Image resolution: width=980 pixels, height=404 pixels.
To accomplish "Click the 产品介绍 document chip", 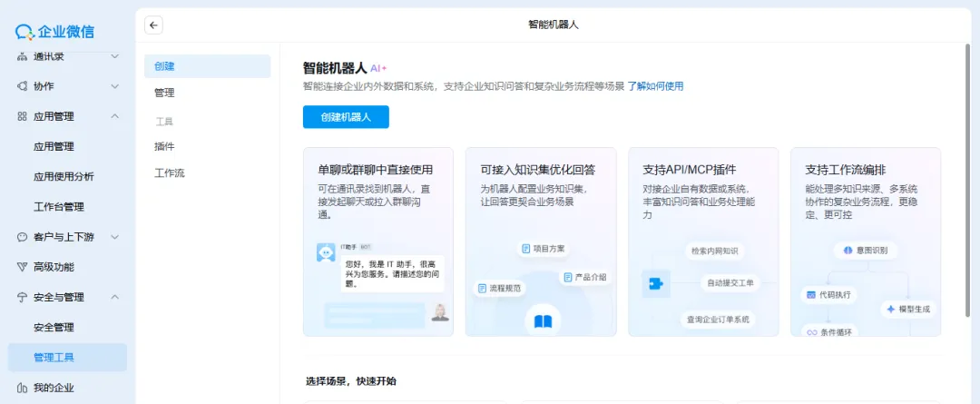I will (x=585, y=277).
